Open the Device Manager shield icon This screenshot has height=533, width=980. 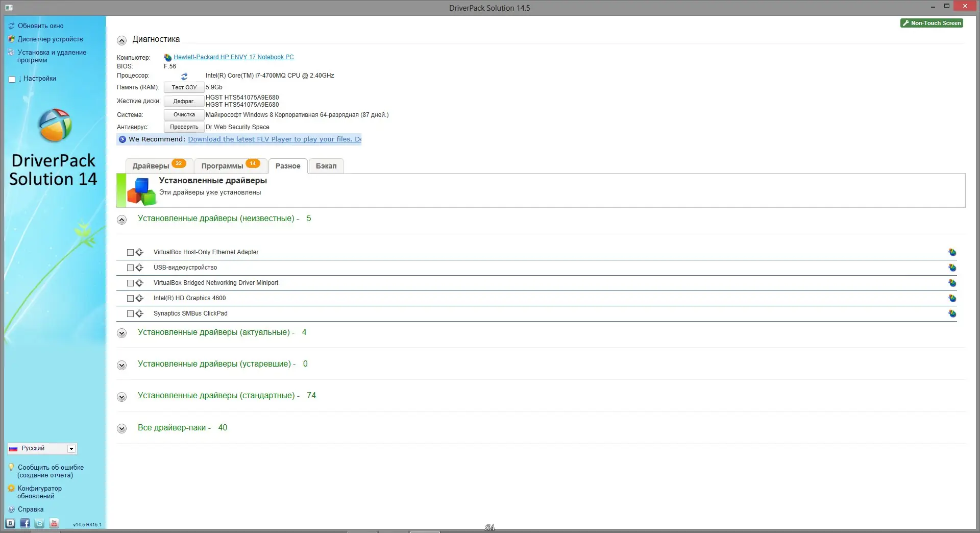pyautogui.click(x=11, y=39)
